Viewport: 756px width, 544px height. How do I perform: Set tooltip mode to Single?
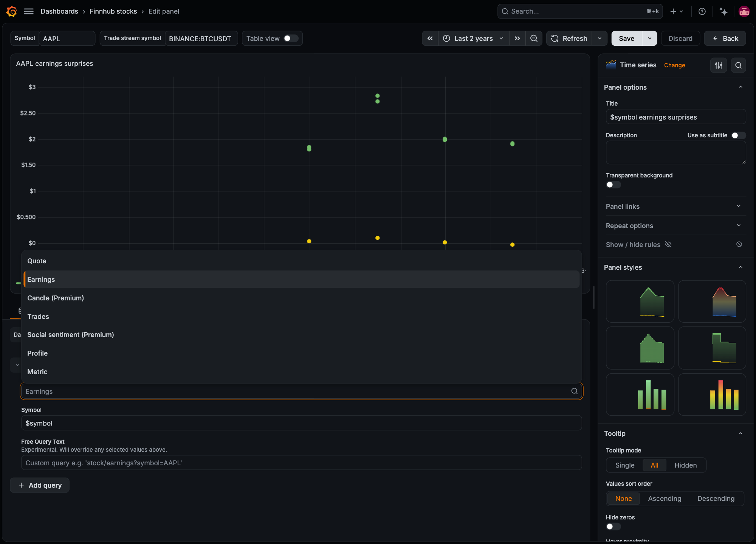625,465
